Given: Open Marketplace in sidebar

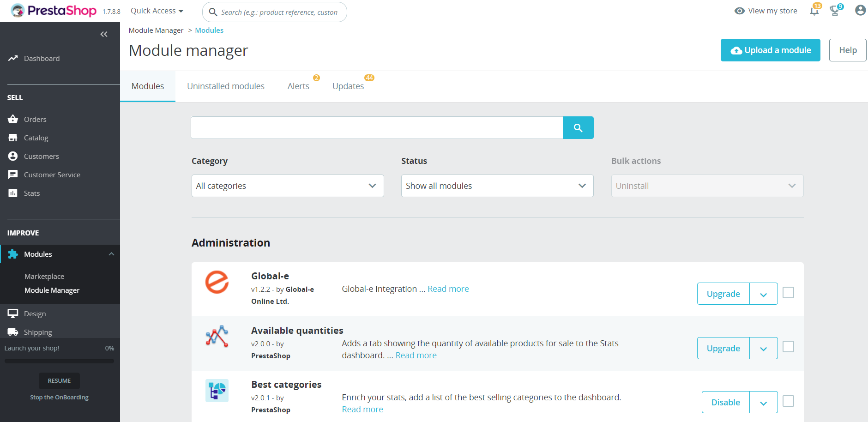Looking at the screenshot, I should click(x=44, y=276).
